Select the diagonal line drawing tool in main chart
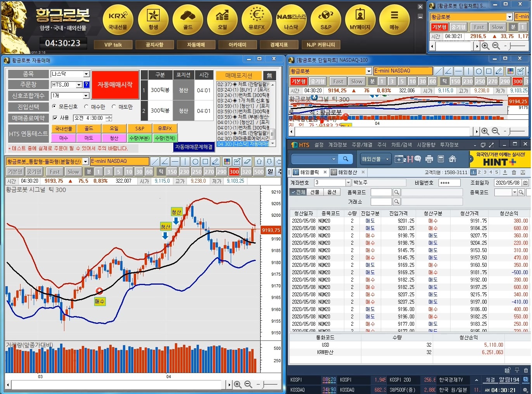532x394 pixels. [x=155, y=161]
